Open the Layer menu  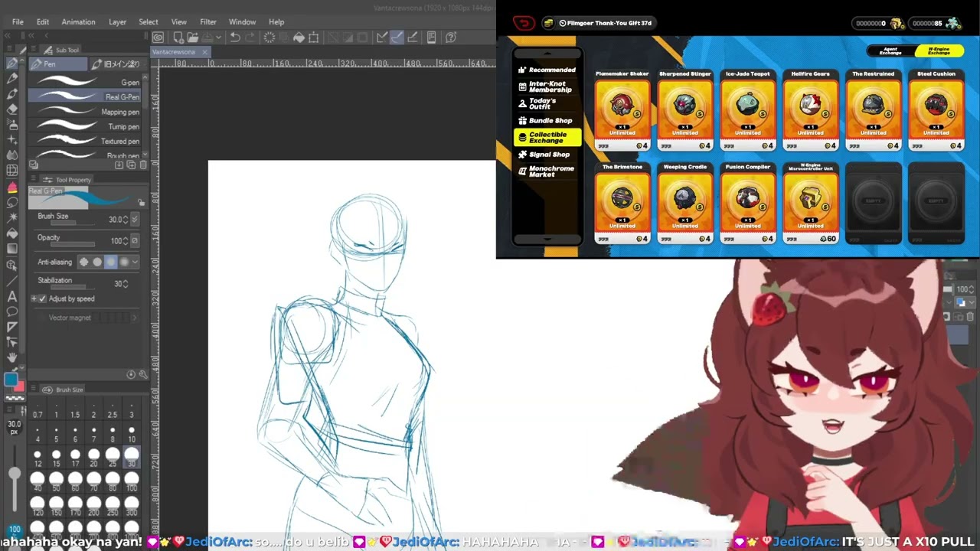point(117,22)
